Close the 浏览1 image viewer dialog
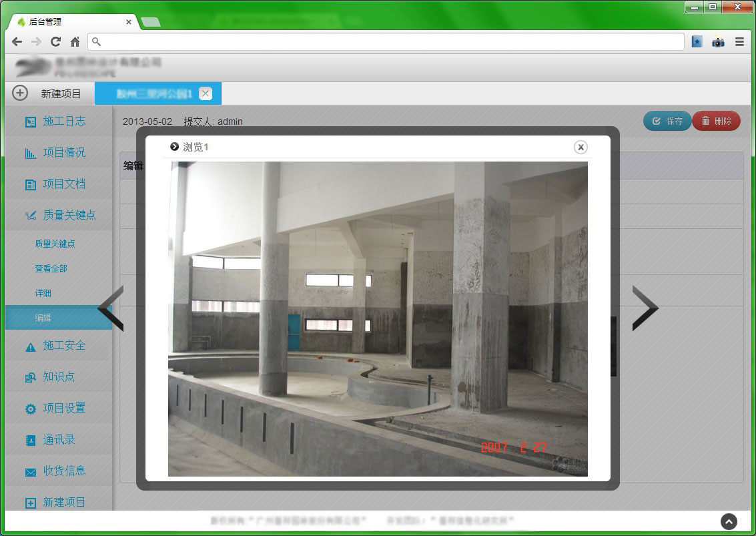The image size is (756, 536). tap(581, 147)
